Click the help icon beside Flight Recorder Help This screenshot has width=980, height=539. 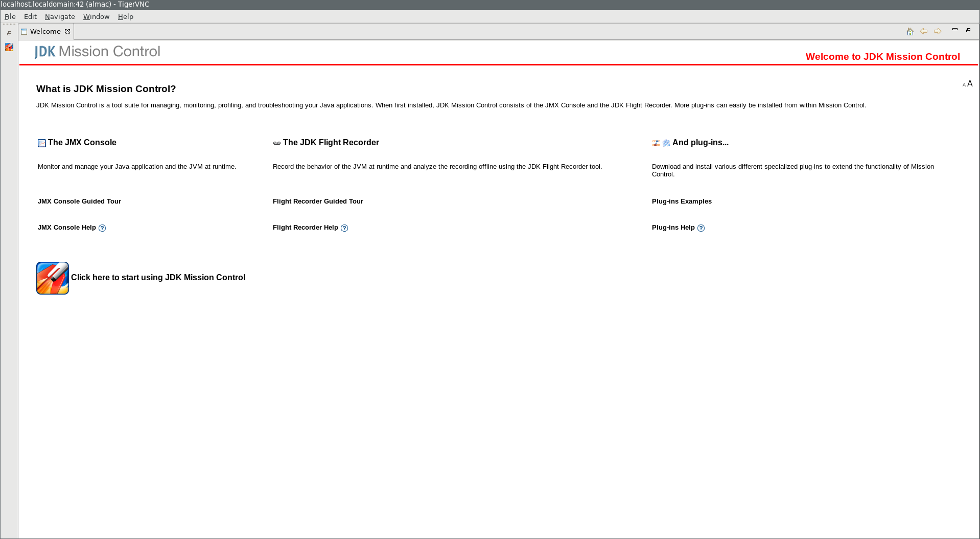[344, 228]
